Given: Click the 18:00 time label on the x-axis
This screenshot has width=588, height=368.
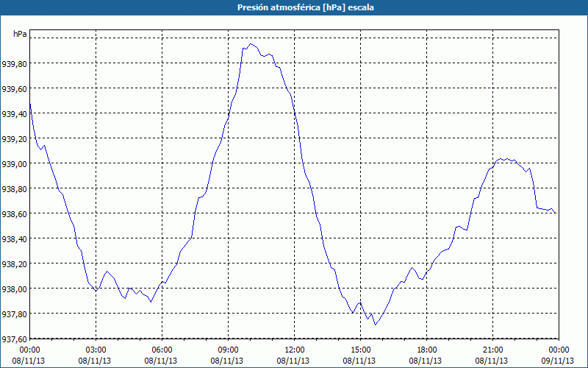Looking at the screenshot, I should (x=427, y=350).
